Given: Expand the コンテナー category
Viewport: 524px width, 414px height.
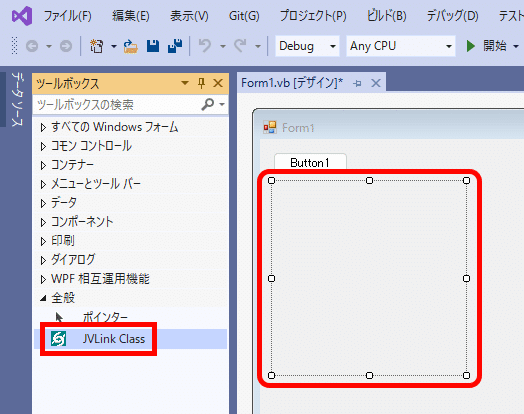Looking at the screenshot, I should coord(43,165).
